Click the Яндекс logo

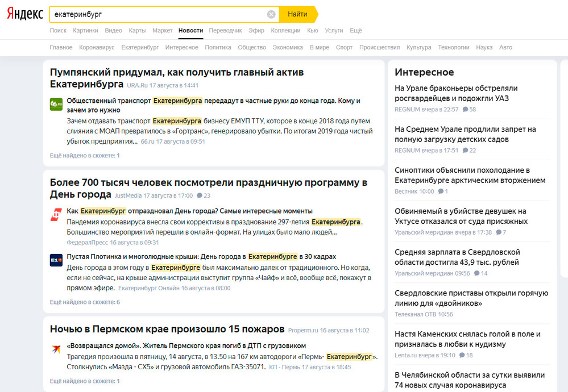[25, 14]
